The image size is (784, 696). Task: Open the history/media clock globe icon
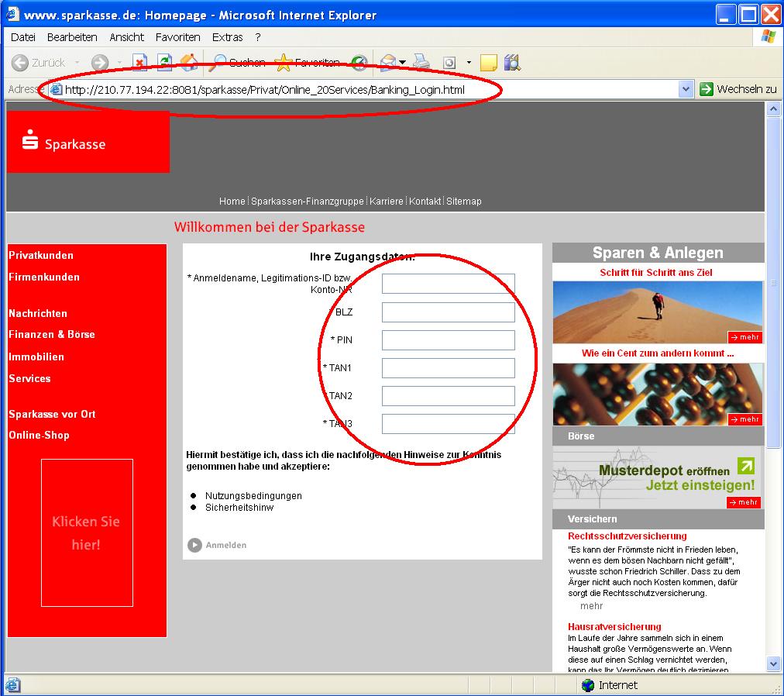coord(359,63)
